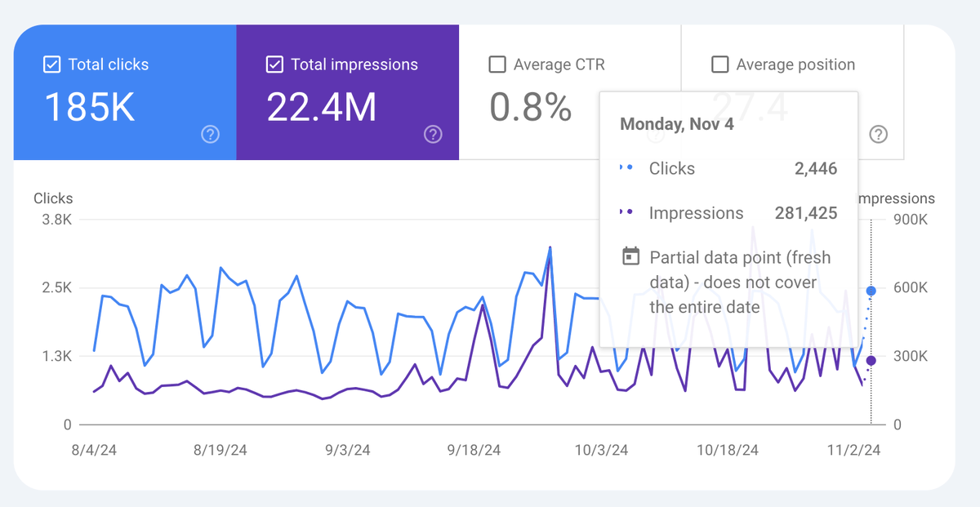The width and height of the screenshot is (980, 507).
Task: Open help tooltip on Total clicks card
Action: tap(210, 134)
